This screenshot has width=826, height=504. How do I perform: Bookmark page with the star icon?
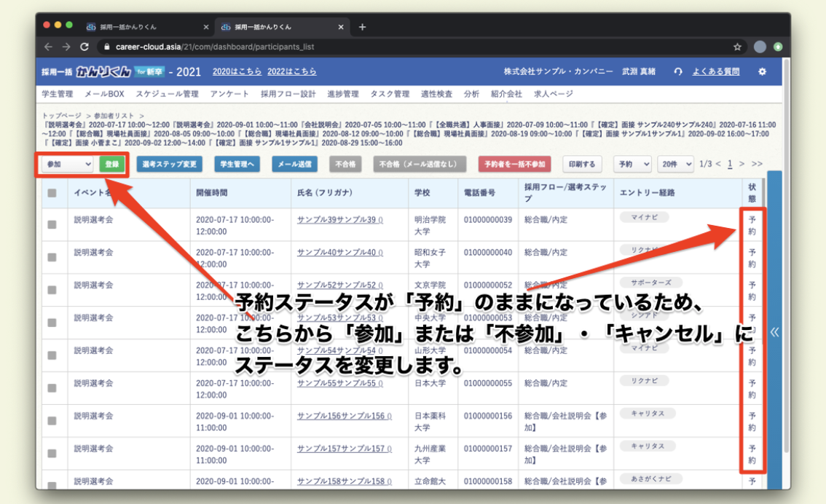point(738,47)
